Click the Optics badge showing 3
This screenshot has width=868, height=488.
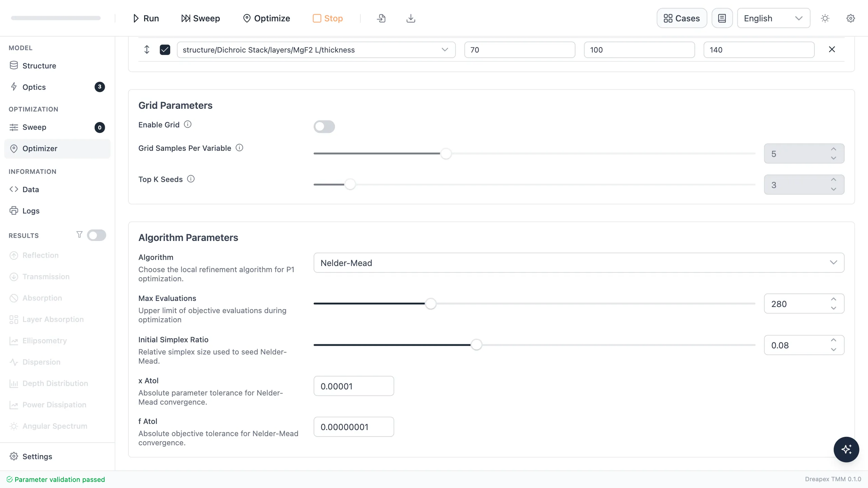point(100,87)
